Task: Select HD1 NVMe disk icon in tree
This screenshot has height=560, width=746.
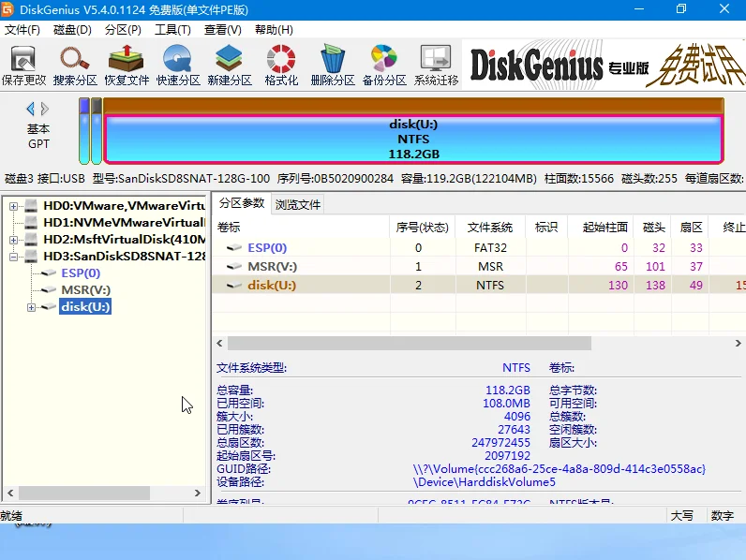Action: [x=31, y=223]
